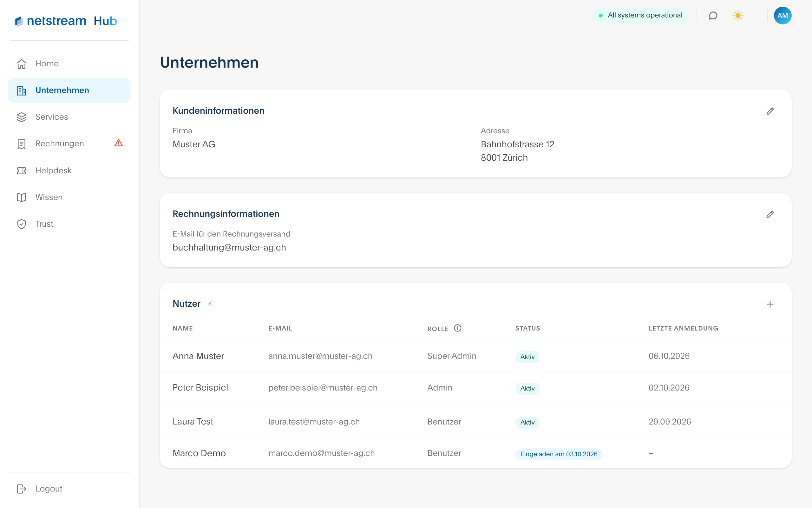Click the Laura Test name cell
812x508 pixels.
pyautogui.click(x=193, y=422)
